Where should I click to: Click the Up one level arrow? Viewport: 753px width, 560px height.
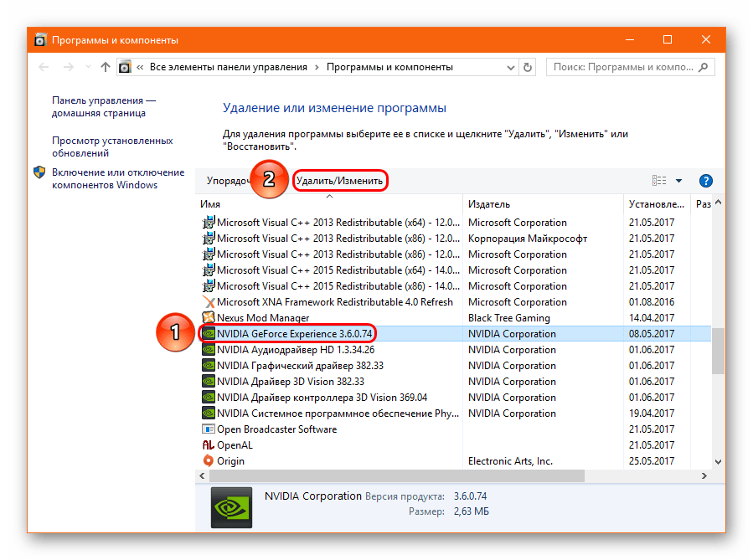click(x=105, y=67)
